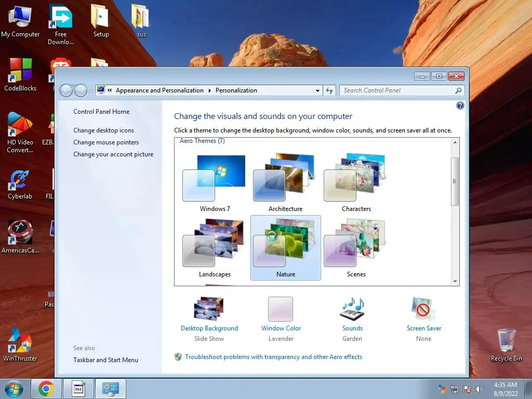Viewport: 532px width, 399px height.
Task: Select the WinThruster desktop shortcut
Action: 20,345
